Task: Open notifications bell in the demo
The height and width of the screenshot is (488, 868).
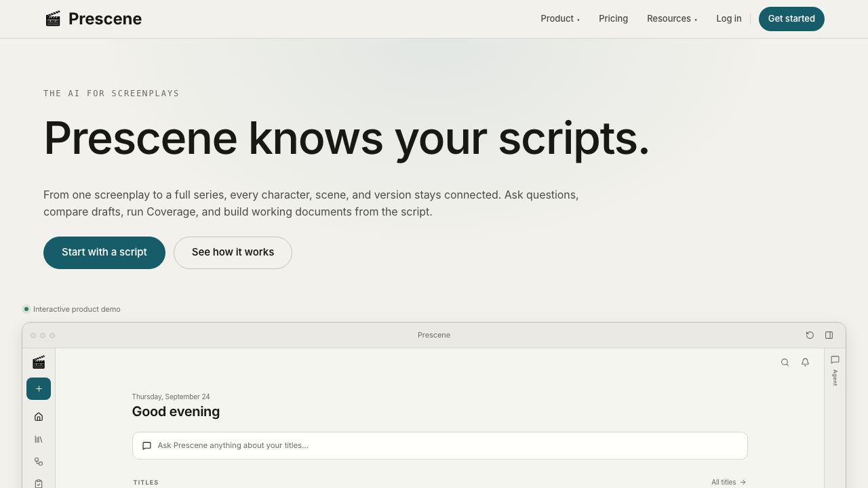Action: tap(805, 363)
